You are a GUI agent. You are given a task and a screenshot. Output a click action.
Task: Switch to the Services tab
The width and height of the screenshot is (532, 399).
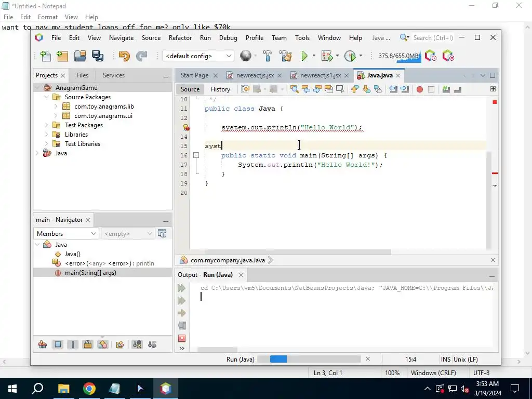(x=114, y=75)
